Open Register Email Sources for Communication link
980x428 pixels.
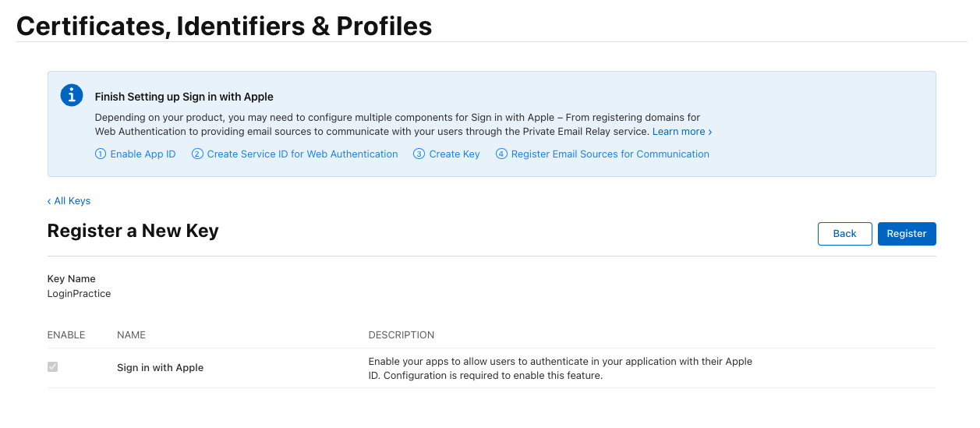(603, 154)
